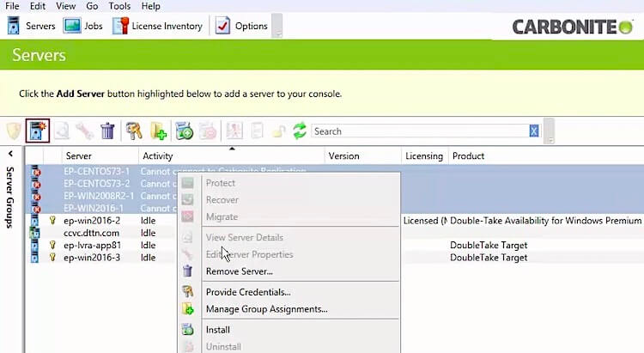The image size is (644, 353).
Task: Select the ep-win2016-3 server name
Action: tap(92, 258)
